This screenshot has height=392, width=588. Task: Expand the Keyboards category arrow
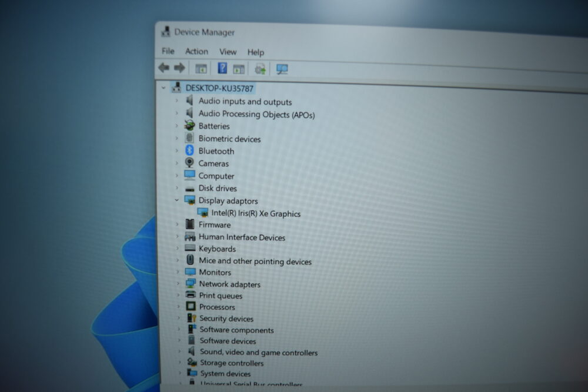pyautogui.click(x=178, y=248)
